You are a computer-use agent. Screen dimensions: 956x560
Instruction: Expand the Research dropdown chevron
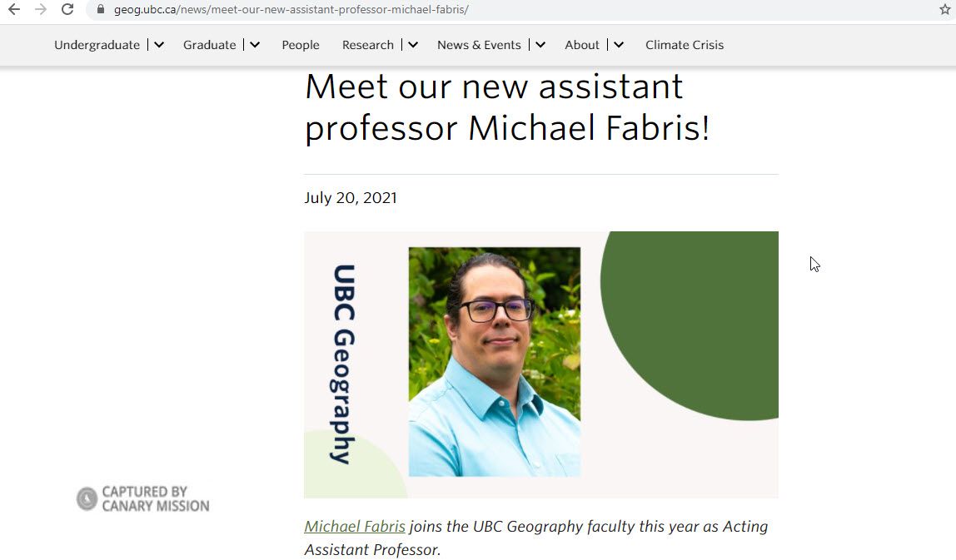click(x=412, y=45)
